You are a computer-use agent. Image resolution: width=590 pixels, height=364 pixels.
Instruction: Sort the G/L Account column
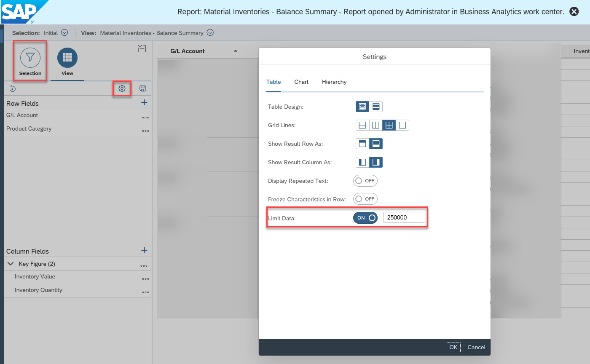236,51
